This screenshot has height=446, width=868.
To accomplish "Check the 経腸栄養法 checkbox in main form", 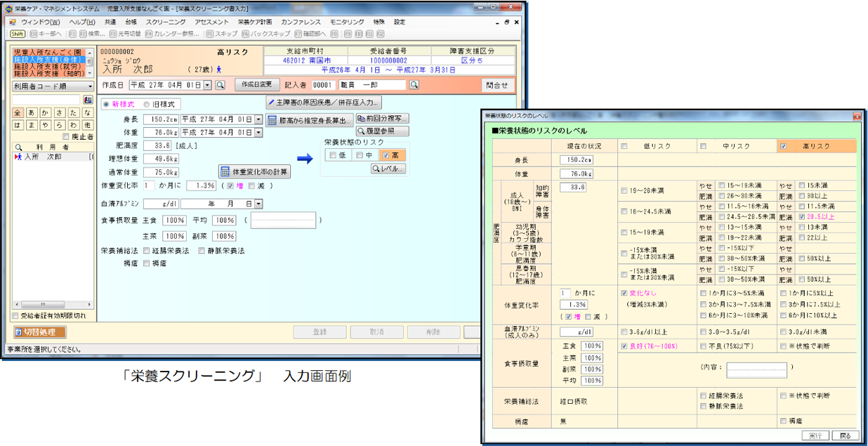I will 146,250.
